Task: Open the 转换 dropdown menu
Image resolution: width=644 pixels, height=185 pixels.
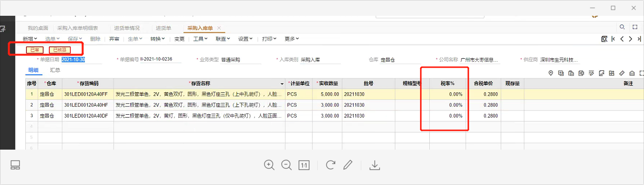Action: (x=158, y=39)
